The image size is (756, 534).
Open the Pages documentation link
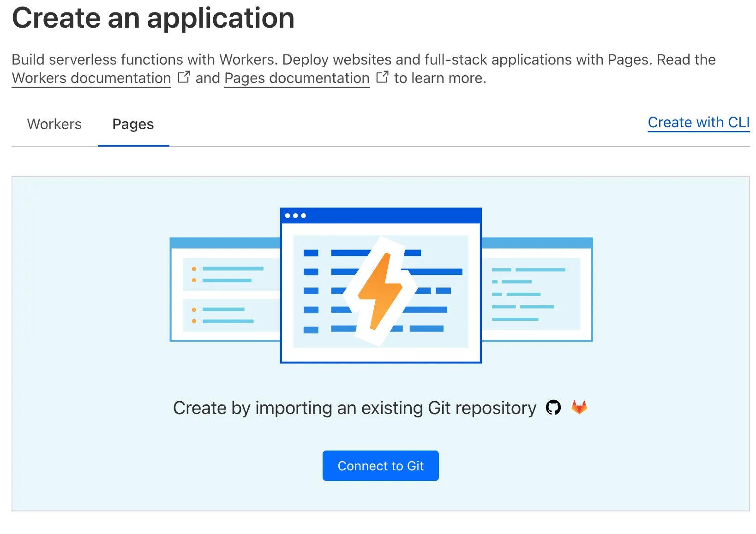coord(297,78)
